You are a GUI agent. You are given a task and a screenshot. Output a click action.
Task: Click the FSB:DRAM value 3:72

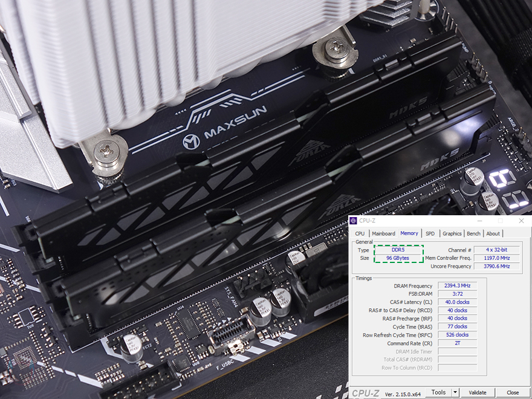click(x=458, y=294)
